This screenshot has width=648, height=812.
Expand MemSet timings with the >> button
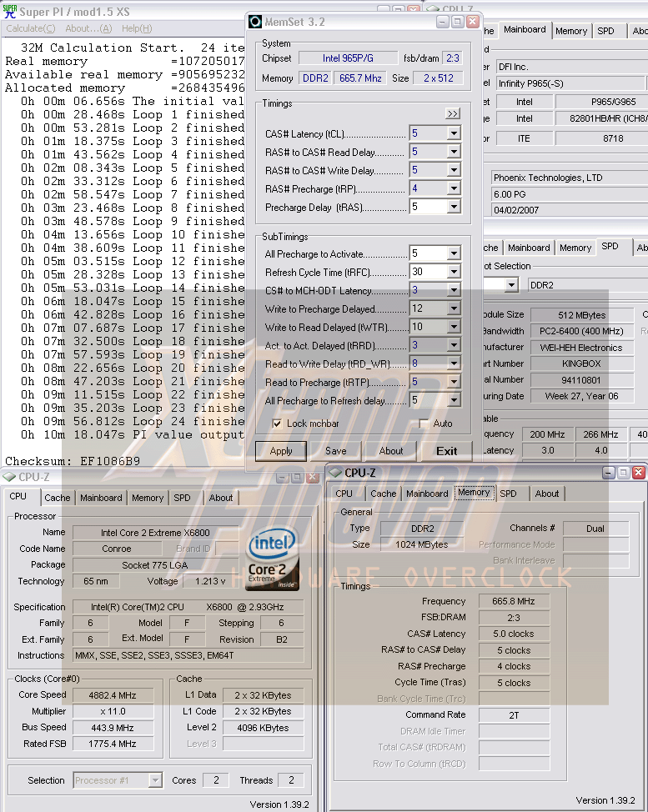453,113
